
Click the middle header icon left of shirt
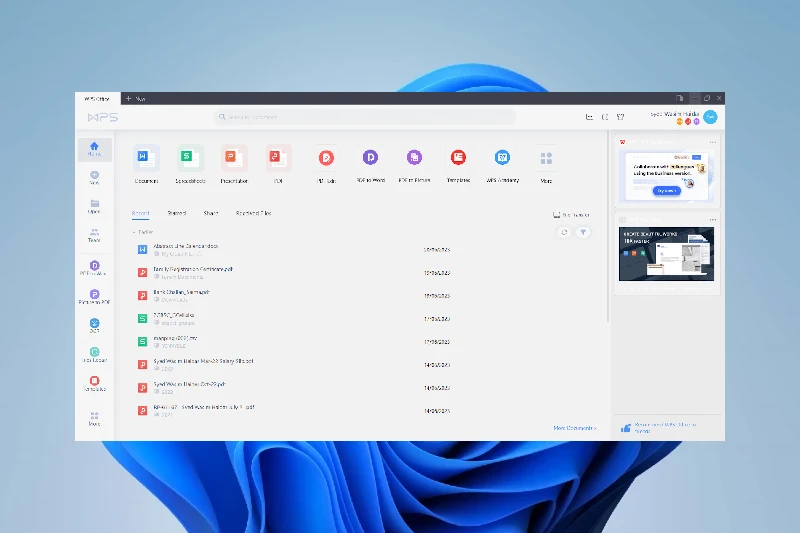point(605,117)
